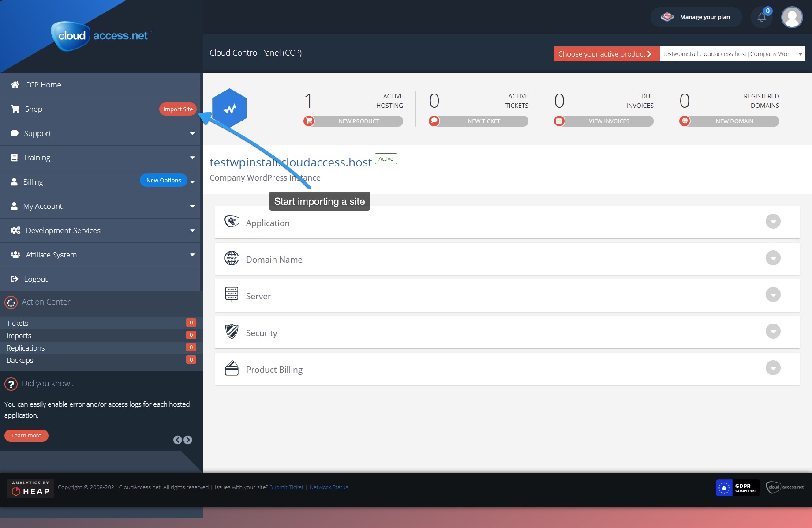Click the Product Billing card icon
This screenshot has height=528, width=812.
point(232,368)
